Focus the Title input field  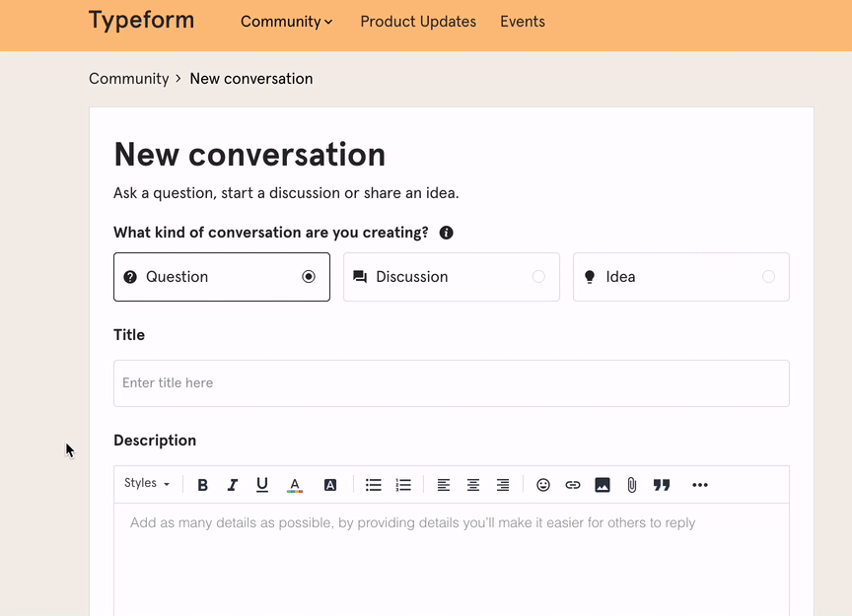coord(452,383)
